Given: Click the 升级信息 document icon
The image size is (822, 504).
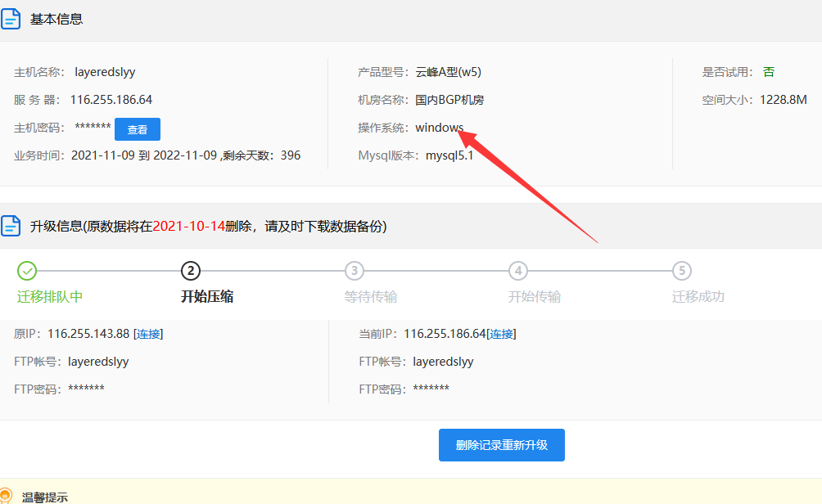Looking at the screenshot, I should tap(11, 226).
